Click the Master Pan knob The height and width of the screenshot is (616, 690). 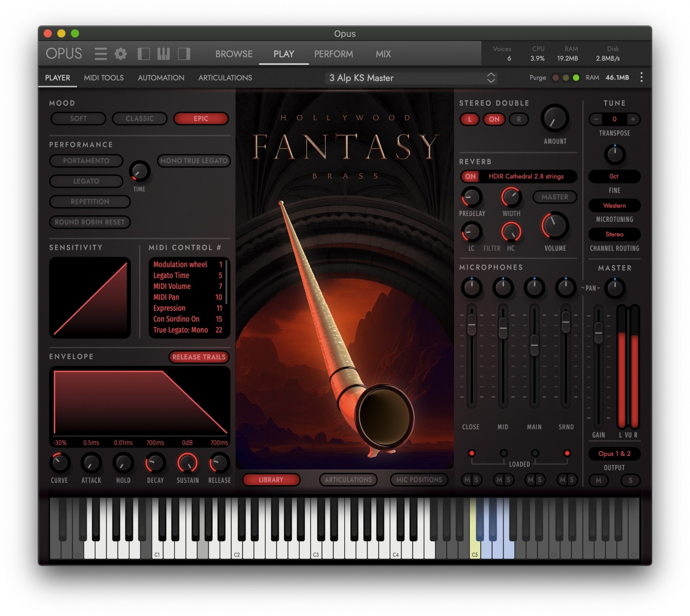pos(615,288)
